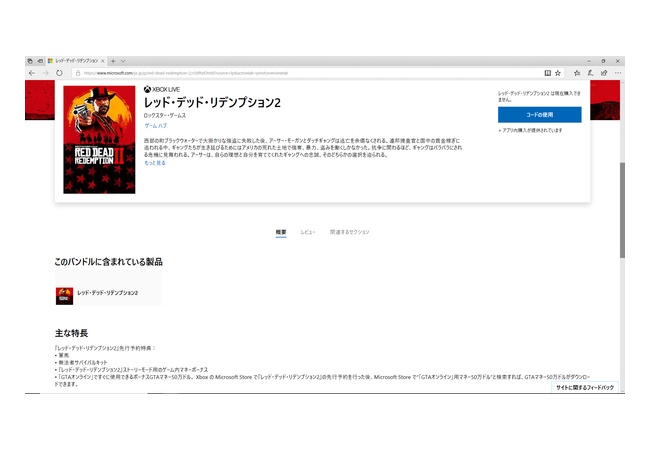The image size is (650, 450).
Task: Add page to favorites with star icon
Action: pos(558,73)
